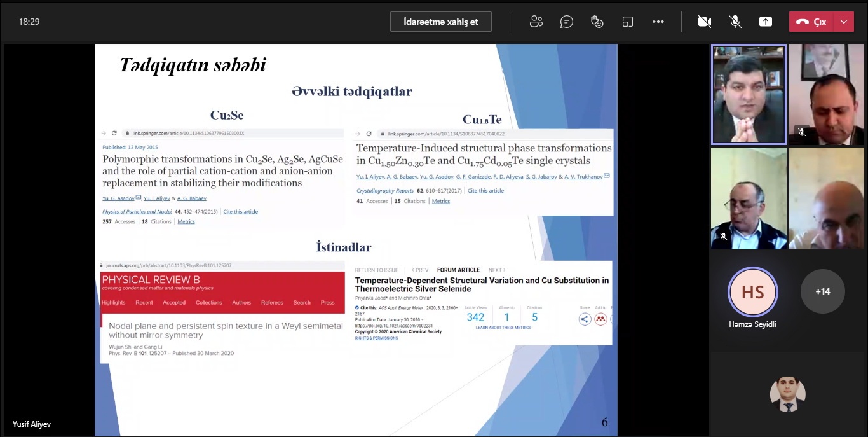The image size is (868, 437).
Task: Click the journals.aps.org address bar URL
Action: coord(169,265)
